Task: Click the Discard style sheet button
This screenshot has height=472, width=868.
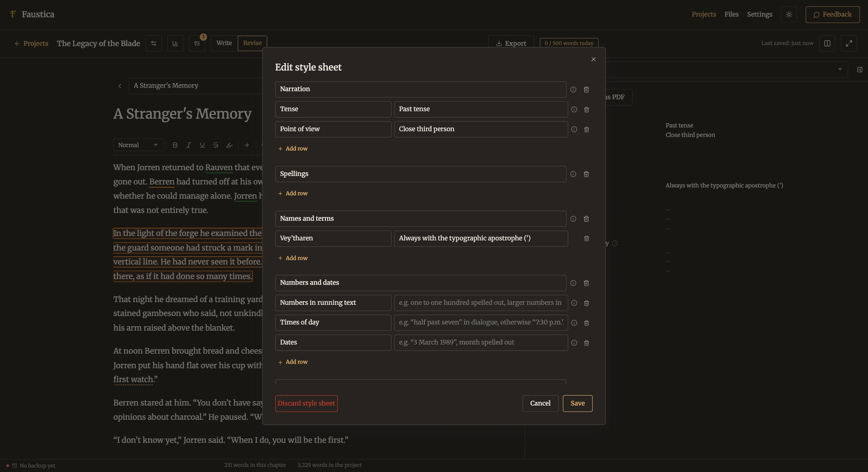Action: [x=306, y=404]
